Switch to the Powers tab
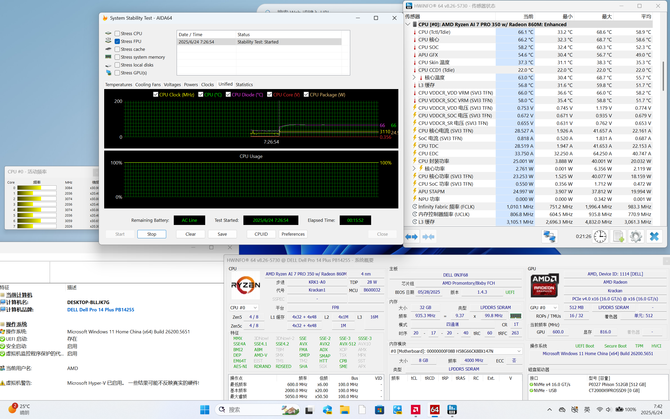The image size is (670, 419). [x=191, y=85]
